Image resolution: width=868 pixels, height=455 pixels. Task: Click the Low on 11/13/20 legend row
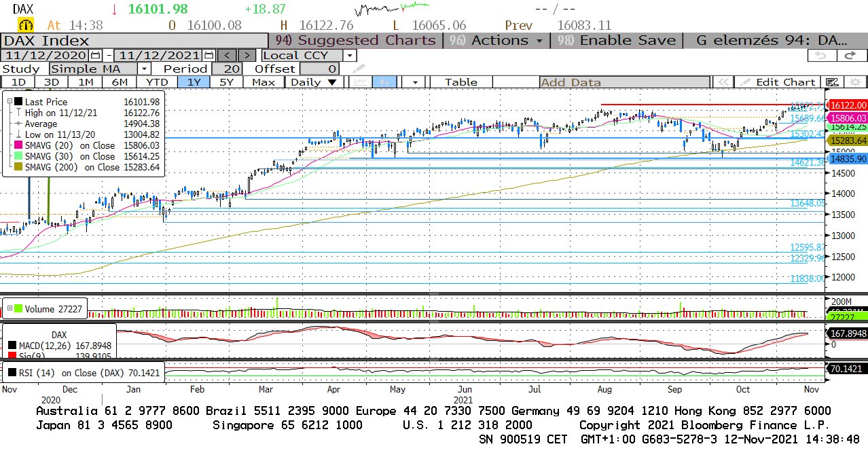coord(88,134)
